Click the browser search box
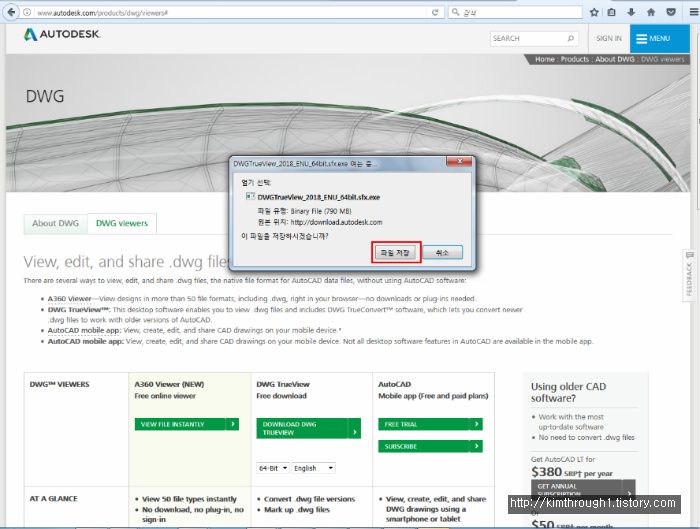The height and width of the screenshot is (529, 700). click(x=516, y=12)
